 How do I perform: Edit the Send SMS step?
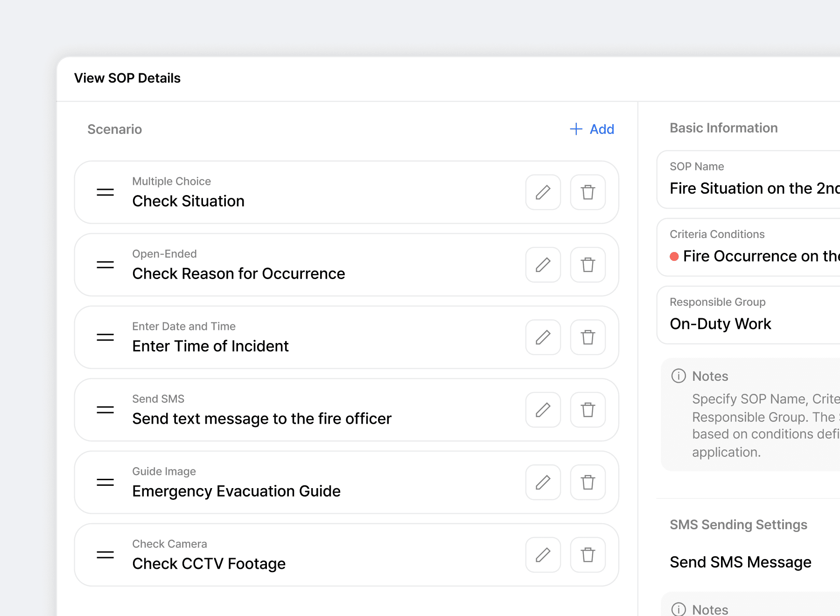click(543, 410)
